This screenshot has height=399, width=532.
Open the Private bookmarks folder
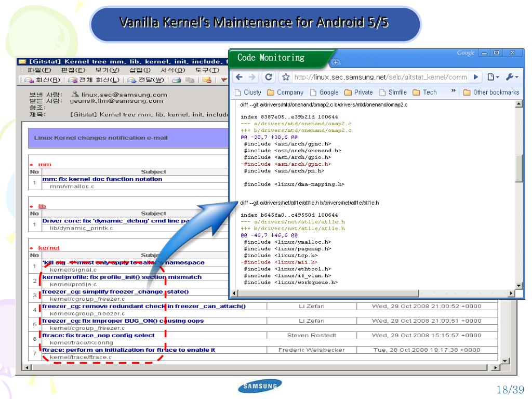[358, 92]
